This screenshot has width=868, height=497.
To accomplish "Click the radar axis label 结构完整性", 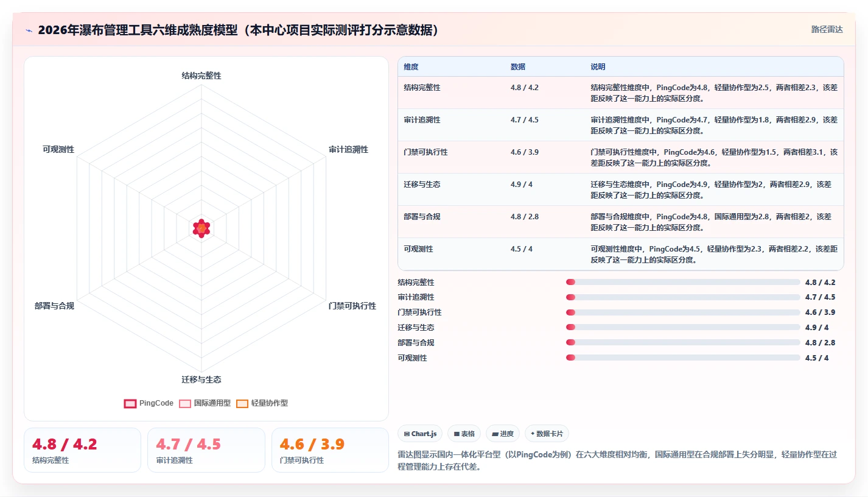I will point(201,76).
